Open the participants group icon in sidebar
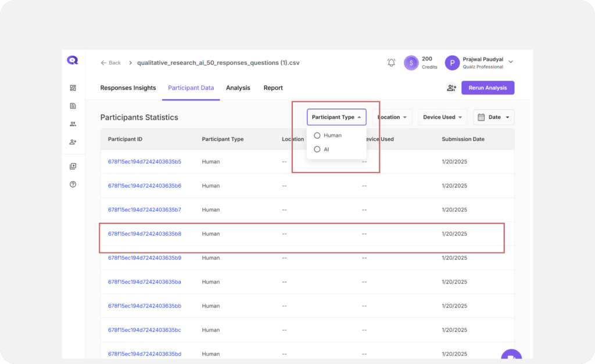 tap(73, 124)
